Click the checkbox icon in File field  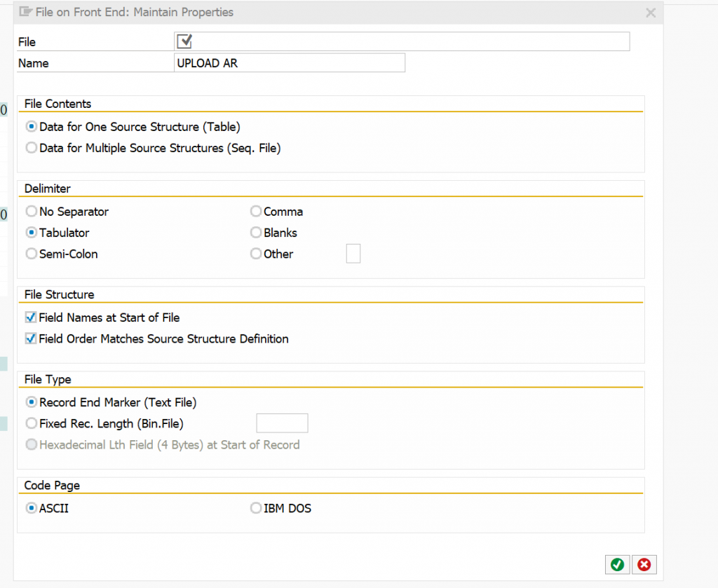(x=184, y=41)
